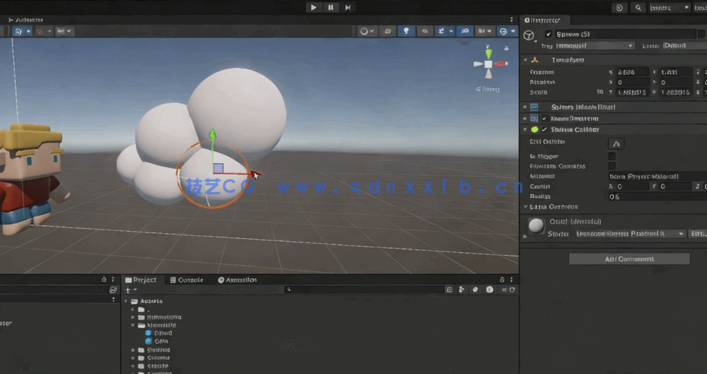Click the Radius value field
This screenshot has height=374, width=707.
pos(657,196)
